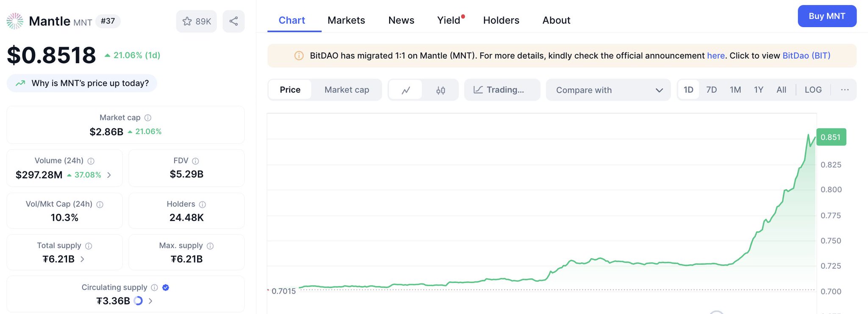The image size is (868, 314).
Task: Click circulating supply verified badge
Action: pyautogui.click(x=166, y=288)
